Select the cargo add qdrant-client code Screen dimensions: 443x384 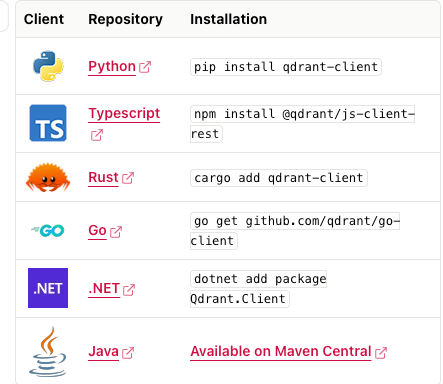[279, 178]
